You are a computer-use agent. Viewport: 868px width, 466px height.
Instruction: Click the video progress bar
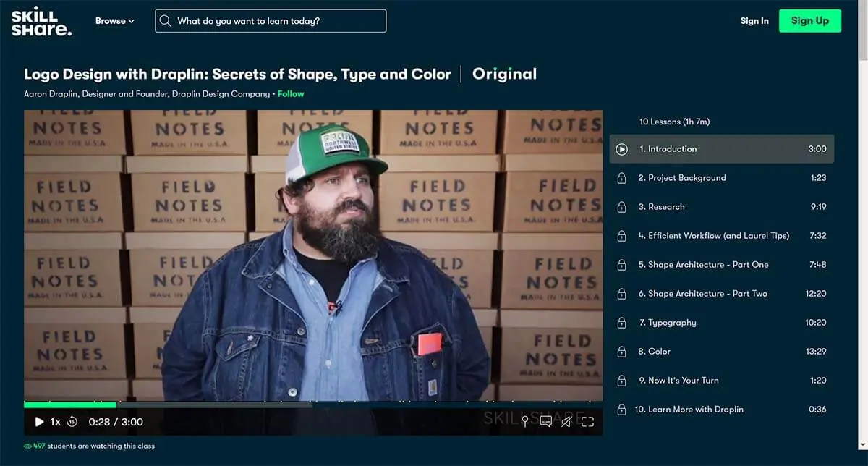[313, 405]
